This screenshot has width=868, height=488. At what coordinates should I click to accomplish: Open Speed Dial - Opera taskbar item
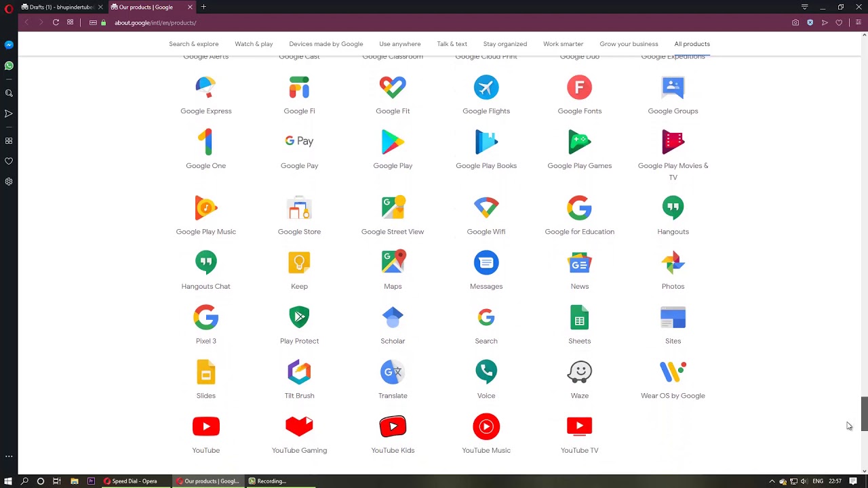tap(134, 481)
